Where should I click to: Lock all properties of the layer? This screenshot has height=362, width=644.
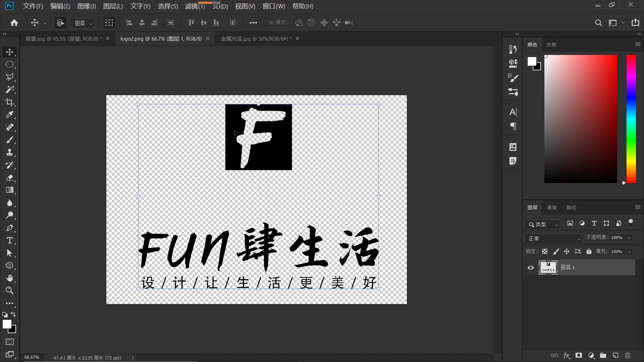(x=589, y=251)
